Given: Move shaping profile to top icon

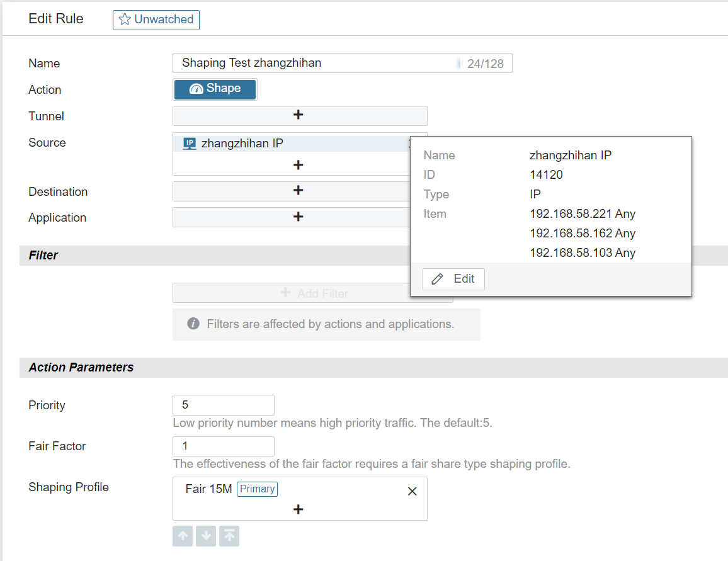Looking at the screenshot, I should coord(229,536).
